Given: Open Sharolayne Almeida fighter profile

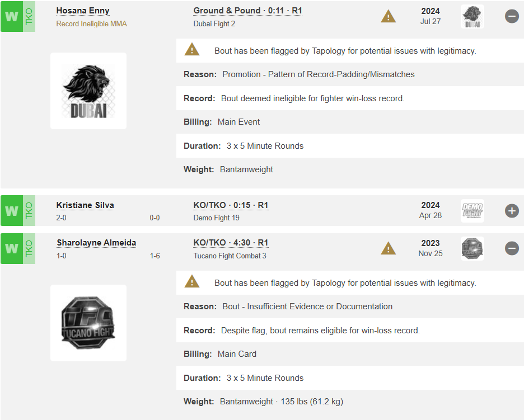Looking at the screenshot, I should (96, 243).
